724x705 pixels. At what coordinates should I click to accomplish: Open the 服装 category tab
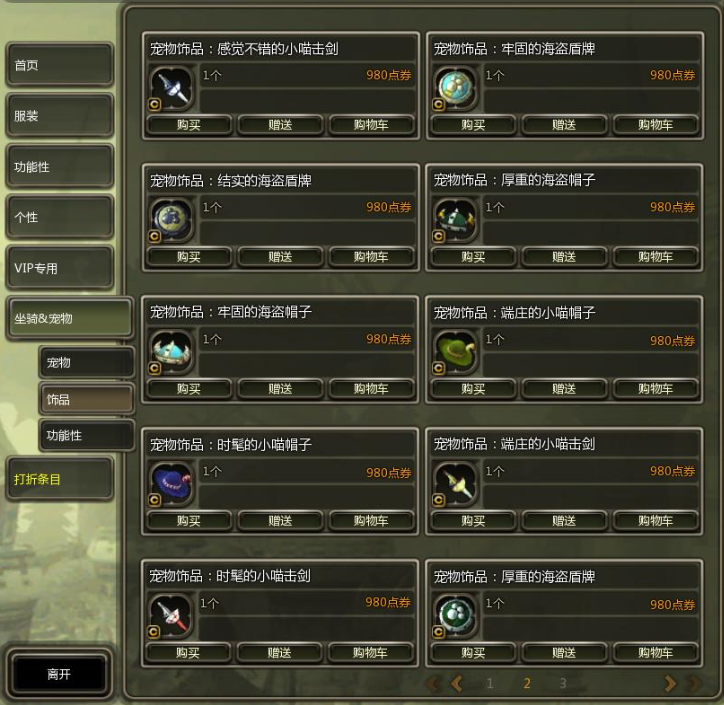pyautogui.click(x=60, y=116)
